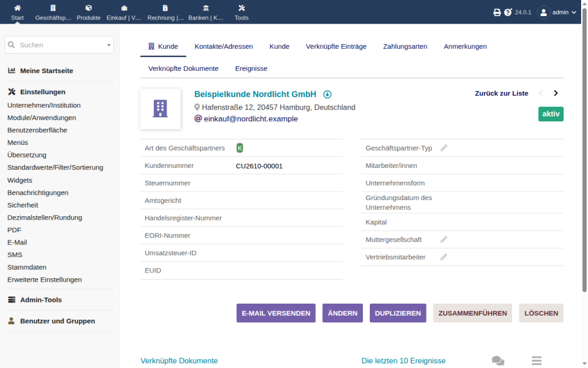Open PDF settings
The height and width of the screenshot is (368, 588).
14,230
